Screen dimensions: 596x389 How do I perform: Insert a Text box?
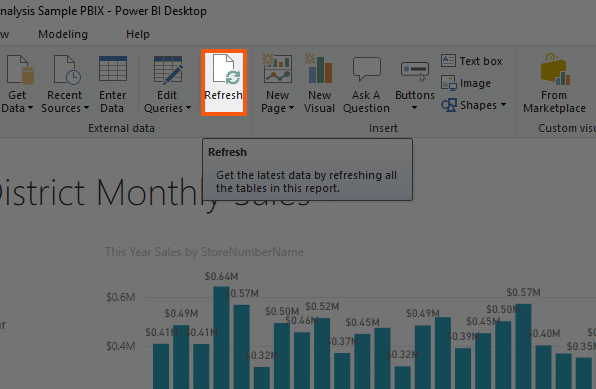471,61
